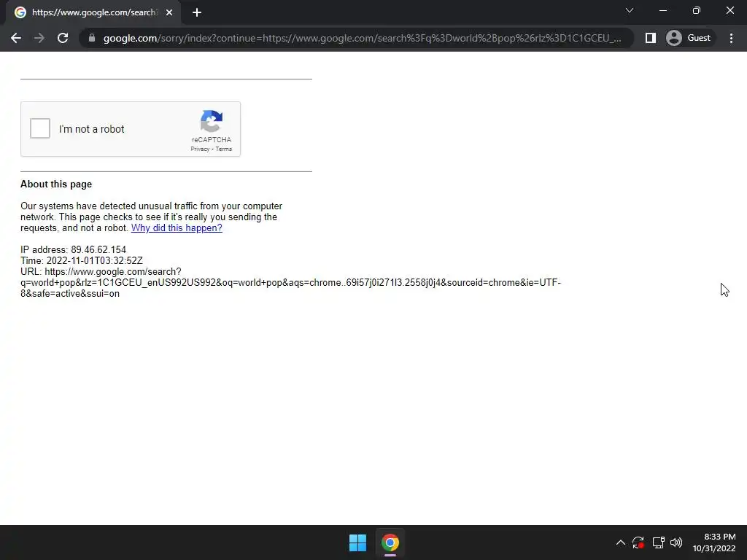The image size is (747, 560).
Task: Restore down the Chrome window
Action: point(697,10)
